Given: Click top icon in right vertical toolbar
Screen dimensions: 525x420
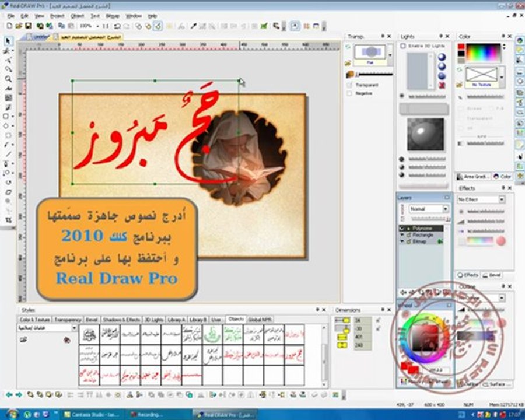Looking at the screenshot, I should (x=520, y=40).
